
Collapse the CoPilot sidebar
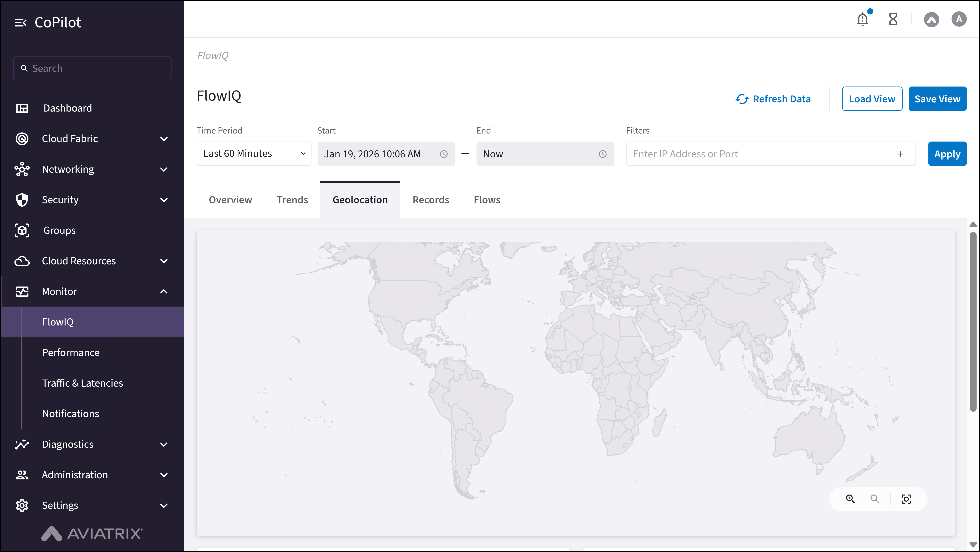(x=21, y=22)
